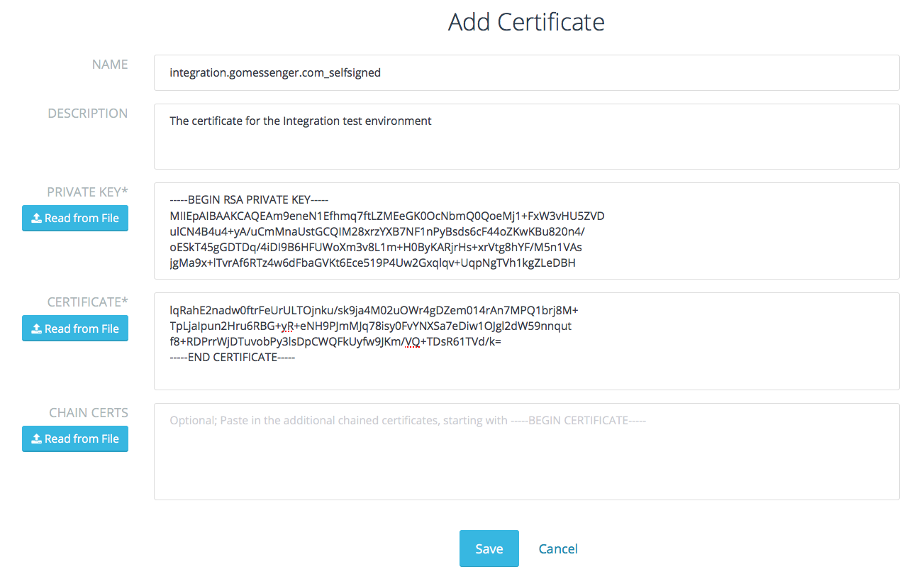Viewport: 924px width, 579px height.
Task: Click the NAME field label
Action: (x=110, y=65)
